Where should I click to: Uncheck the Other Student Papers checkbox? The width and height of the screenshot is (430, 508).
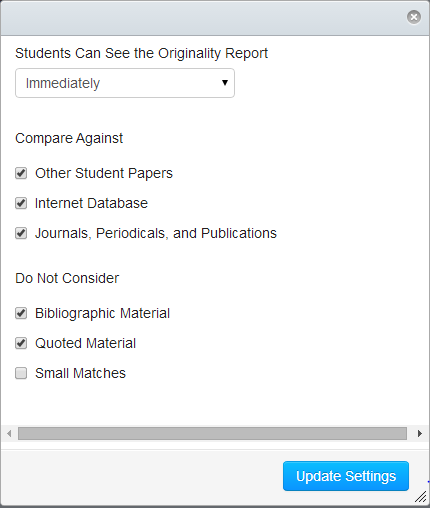pos(21,173)
